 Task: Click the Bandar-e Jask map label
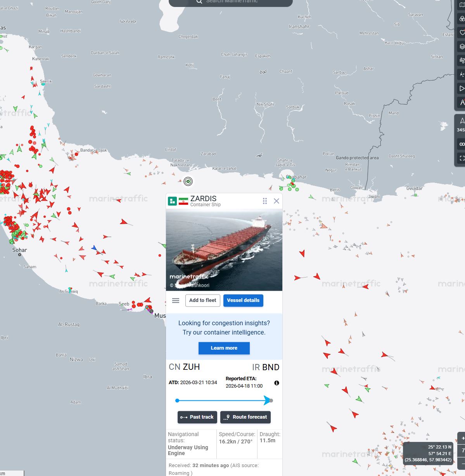pyautogui.click(x=93, y=150)
